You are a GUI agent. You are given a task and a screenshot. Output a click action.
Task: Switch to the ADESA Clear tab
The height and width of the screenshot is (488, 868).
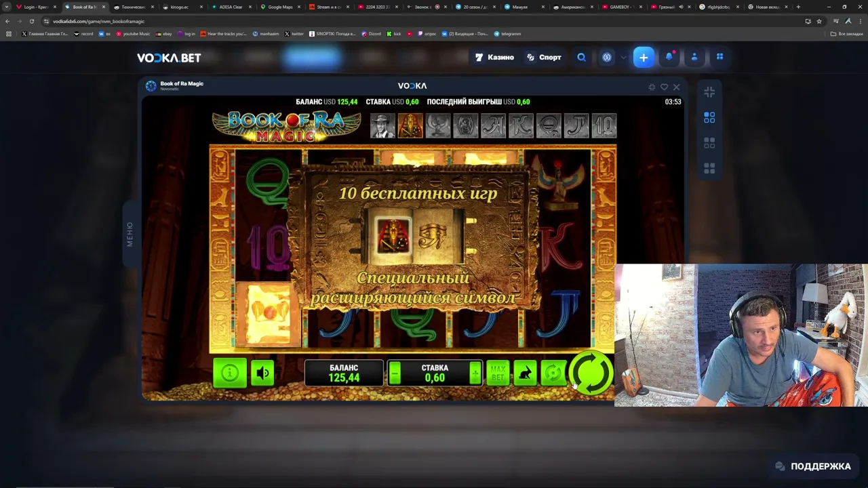point(231,7)
